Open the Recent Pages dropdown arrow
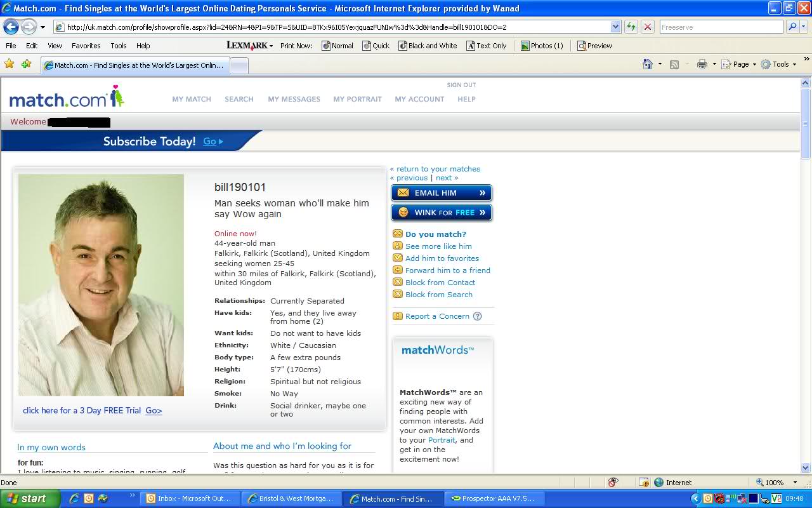812x508 pixels. pos(43,27)
